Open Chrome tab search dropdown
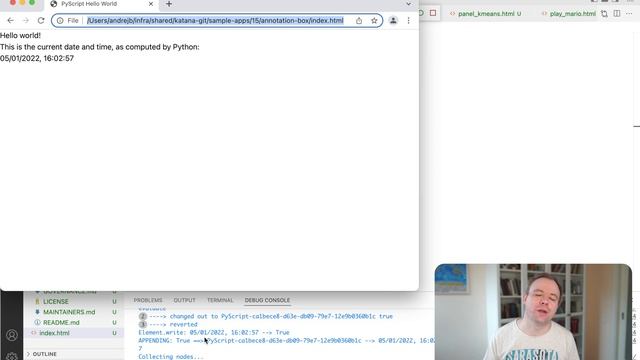The width and height of the screenshot is (640, 360). 409,4
